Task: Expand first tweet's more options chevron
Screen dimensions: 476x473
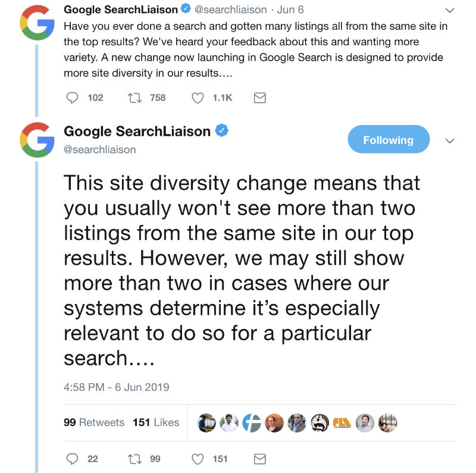Action: coord(450,10)
